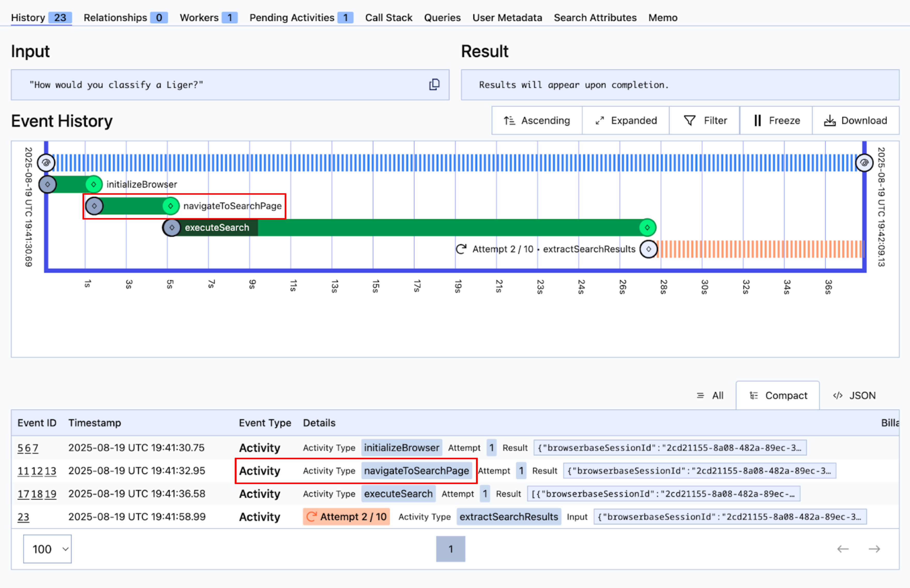Select the initializeBrowser completed green marker
This screenshot has height=588, width=910.
point(94,184)
